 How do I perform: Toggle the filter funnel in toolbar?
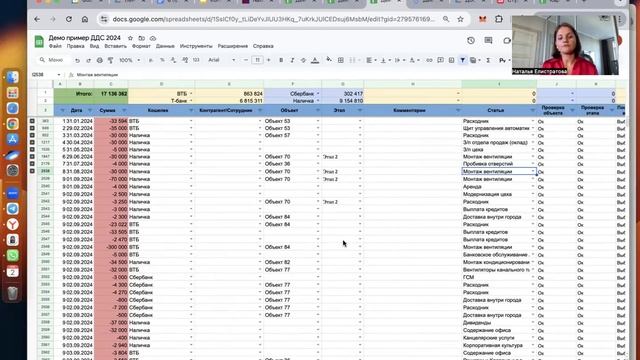point(462,60)
